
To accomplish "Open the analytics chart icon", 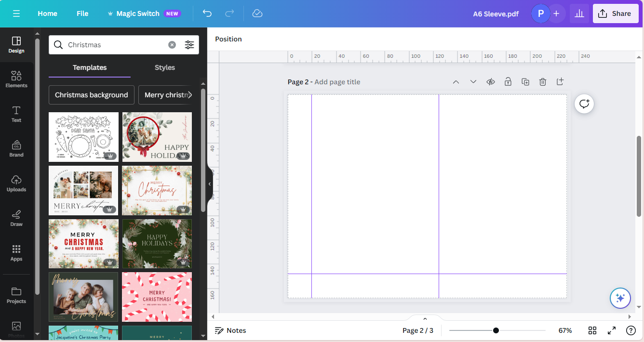I will point(579,13).
